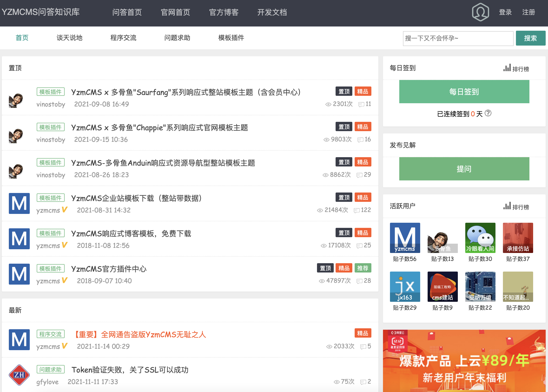Image resolution: width=548 pixels, height=392 pixels.
Task: Click the 搜索 button
Action: tap(531, 38)
